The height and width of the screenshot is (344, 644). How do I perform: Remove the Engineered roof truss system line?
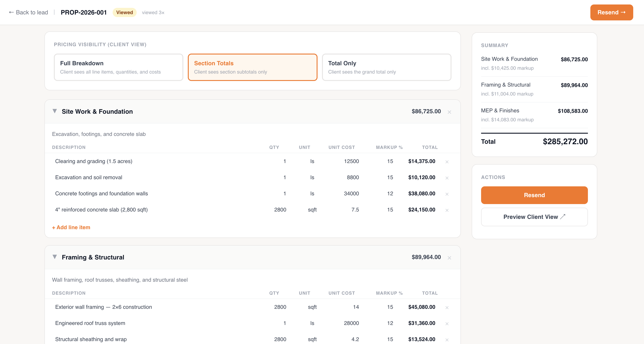[447, 324]
